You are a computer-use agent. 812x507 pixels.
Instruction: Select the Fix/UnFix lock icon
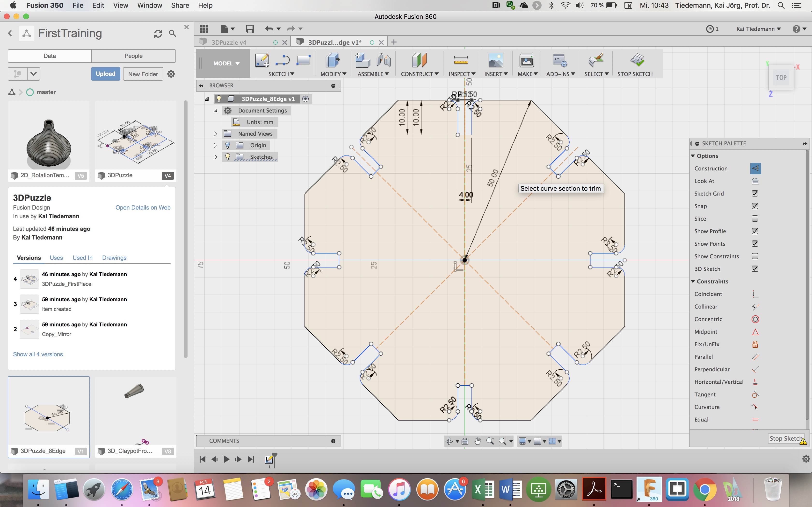[755, 344]
